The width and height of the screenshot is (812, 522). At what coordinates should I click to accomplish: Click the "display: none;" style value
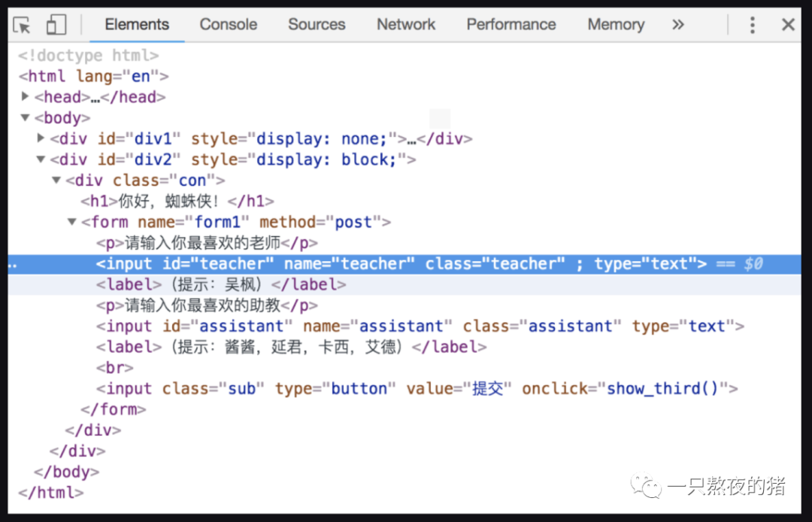322,139
